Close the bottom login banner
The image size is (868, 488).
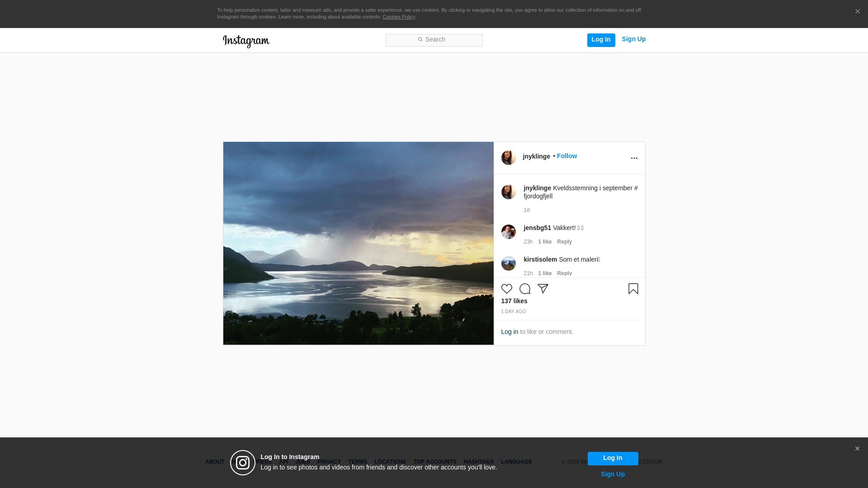point(857,449)
